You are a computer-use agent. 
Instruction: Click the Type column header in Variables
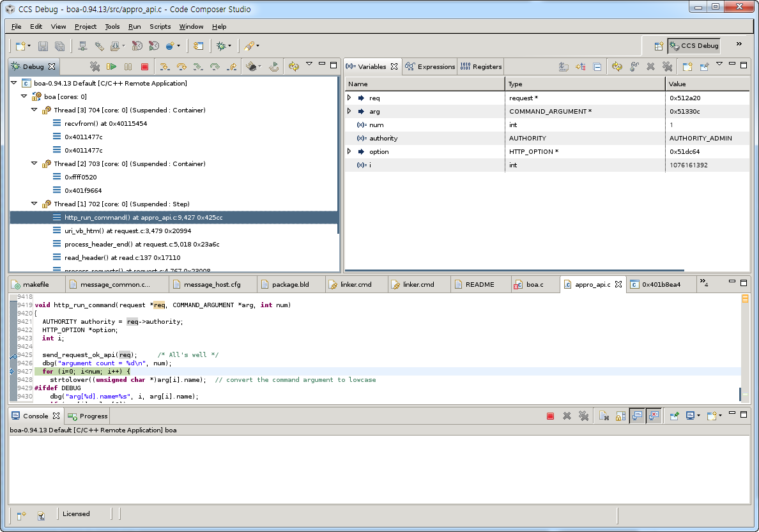click(x=585, y=84)
